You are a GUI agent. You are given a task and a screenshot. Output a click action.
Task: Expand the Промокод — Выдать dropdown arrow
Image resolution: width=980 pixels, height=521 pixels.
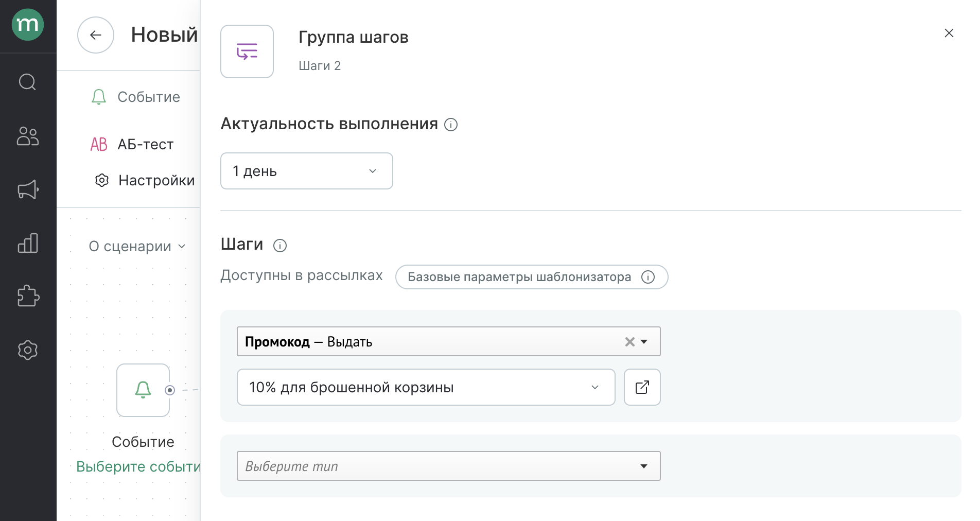tap(644, 342)
